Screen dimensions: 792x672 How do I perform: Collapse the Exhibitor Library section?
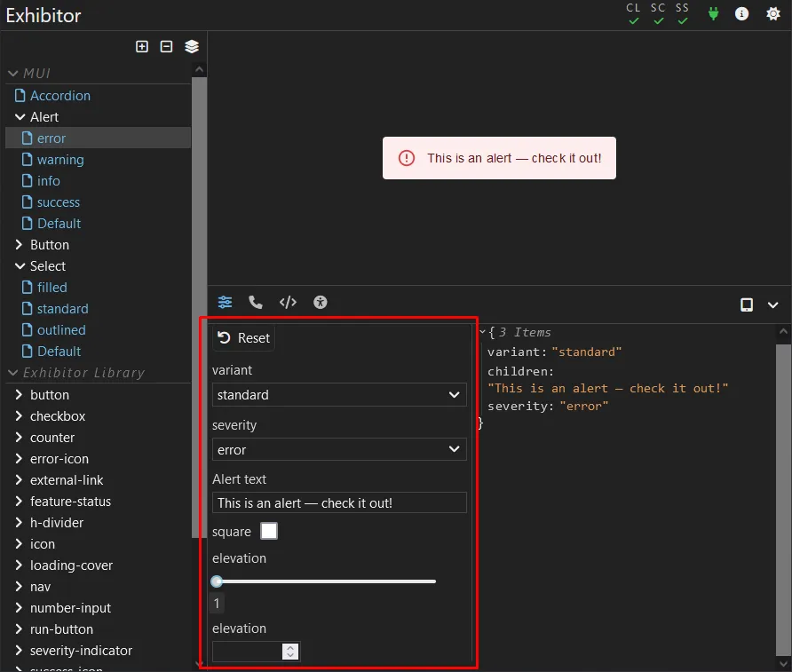tap(13, 373)
